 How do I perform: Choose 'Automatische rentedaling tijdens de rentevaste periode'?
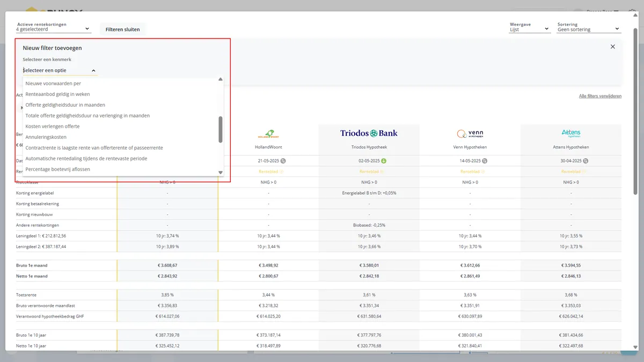[123, 158]
